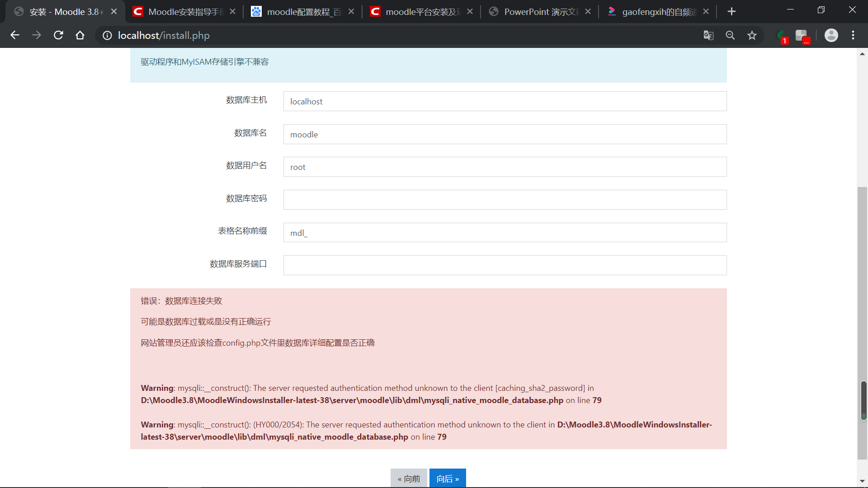Click the caching_sha2_password warning text
The width and height of the screenshot is (868, 488).
click(x=371, y=394)
